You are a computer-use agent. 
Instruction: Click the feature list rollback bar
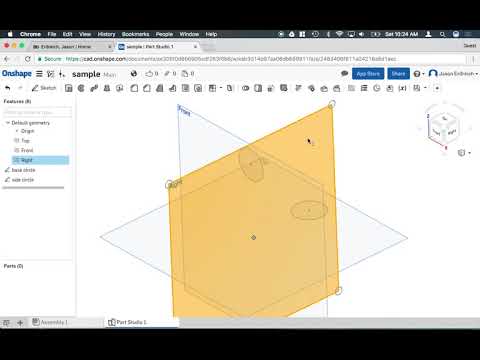33,188
